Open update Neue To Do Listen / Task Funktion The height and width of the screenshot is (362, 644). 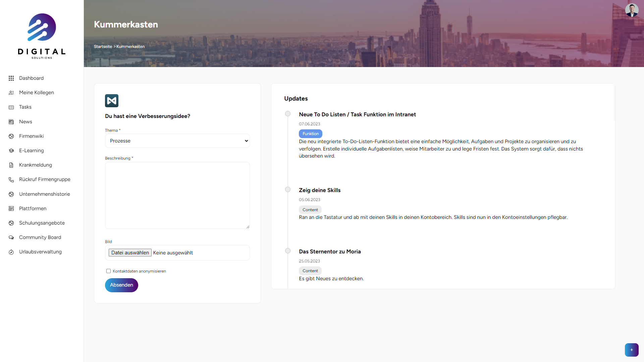click(357, 115)
